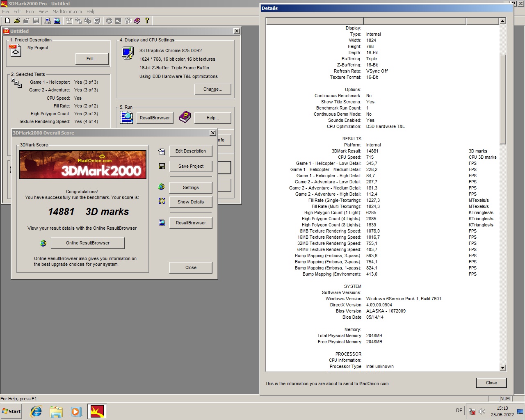525x420 pixels.
Task: Open the View menu
Action: point(43,11)
